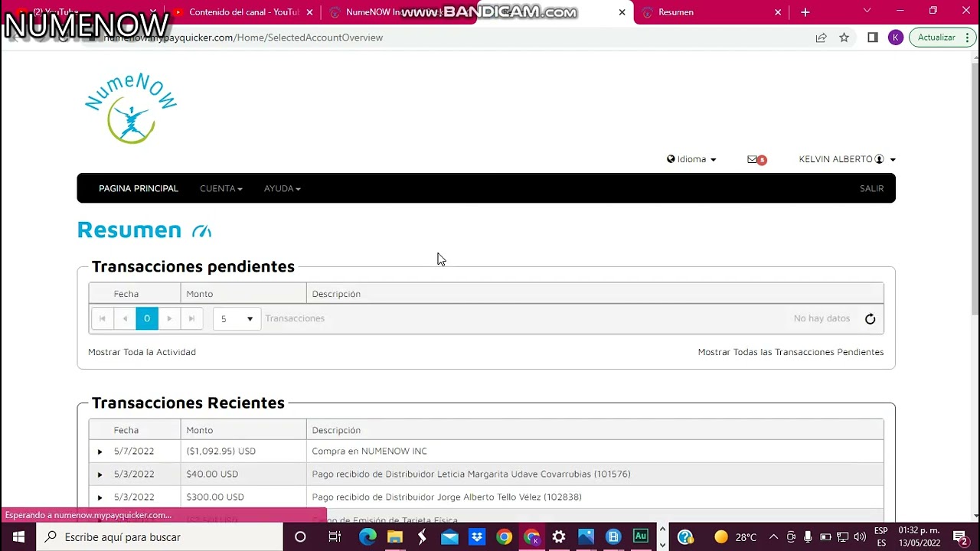Go to previous page of pending transactions

[125, 318]
